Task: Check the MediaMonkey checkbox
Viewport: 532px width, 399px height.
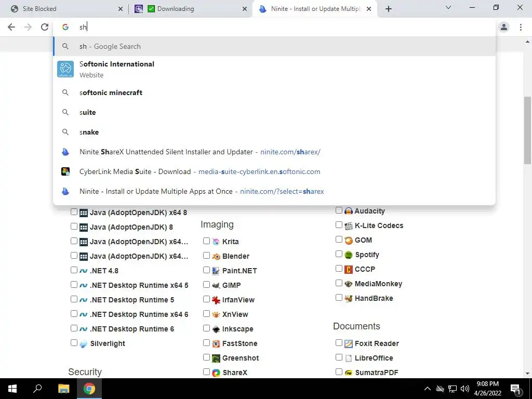Action: [339, 283]
